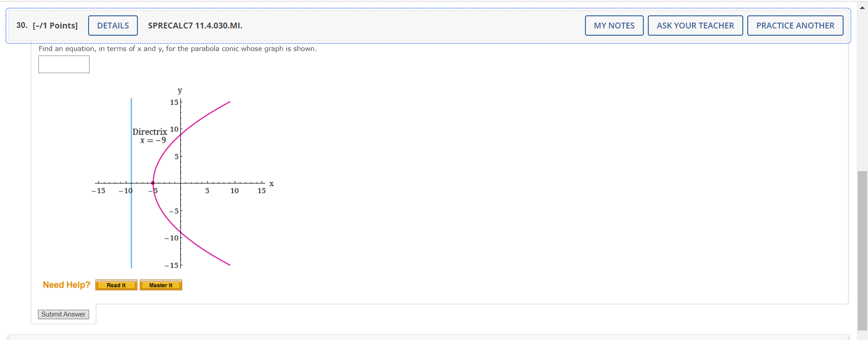
Task: Open the Master It tutorial
Action: click(161, 285)
